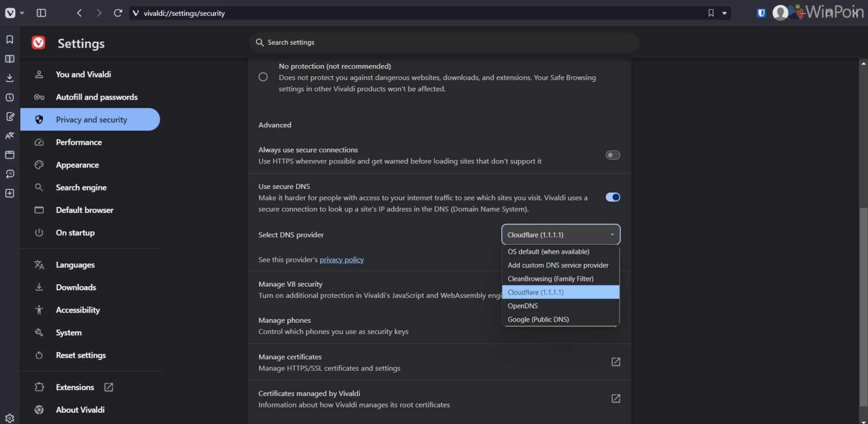Screen dimensions: 868x424
Task: Open the Bitwarden extension icon
Action: (x=761, y=13)
